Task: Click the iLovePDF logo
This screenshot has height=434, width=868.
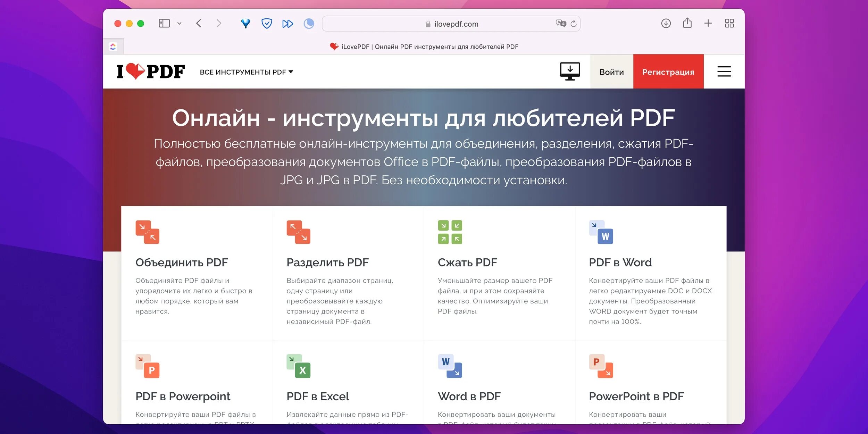Action: coord(150,72)
